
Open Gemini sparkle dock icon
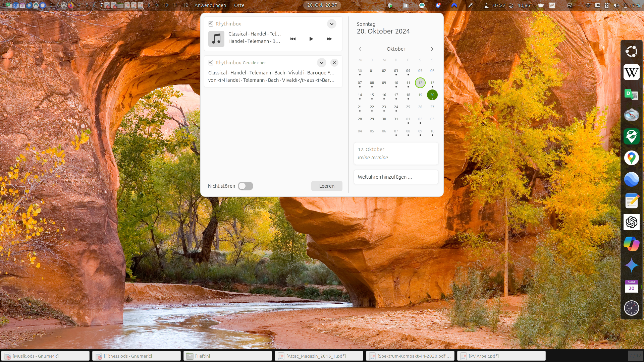coord(631,265)
